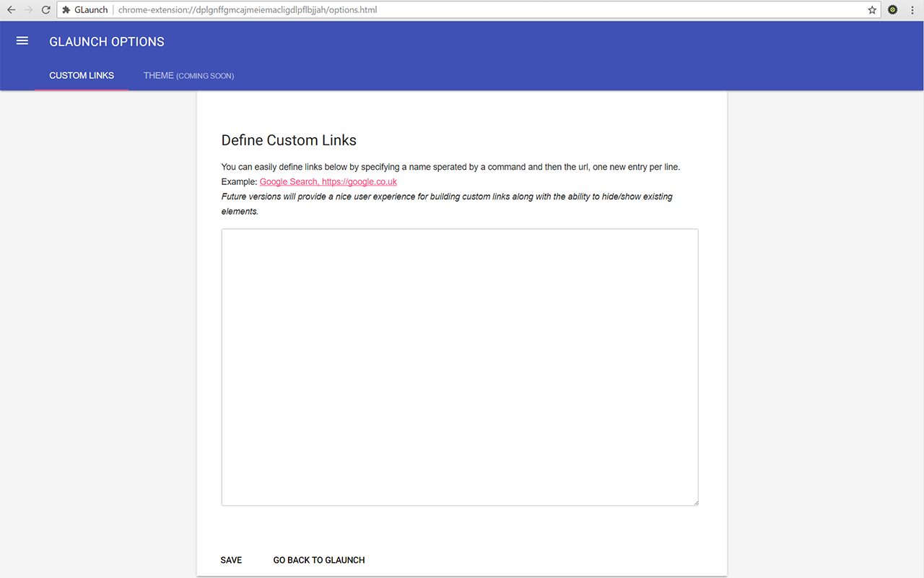The image size is (924, 578).
Task: Click the address bar URL
Action: (248, 10)
